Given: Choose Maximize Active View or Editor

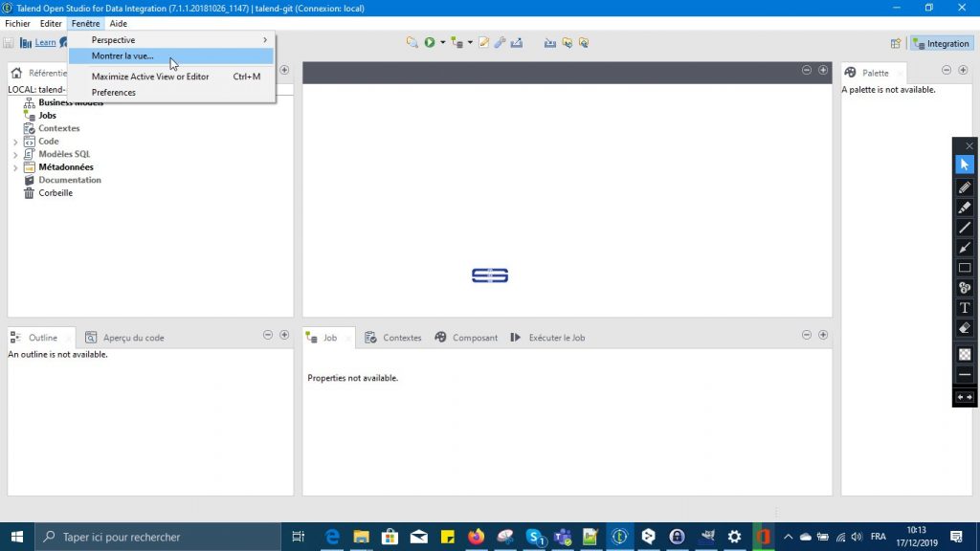Looking at the screenshot, I should (170, 77).
